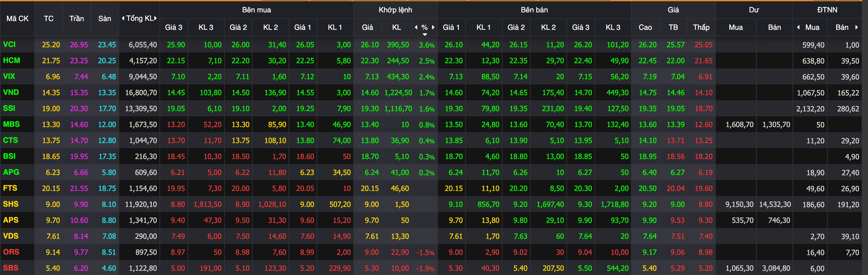868x275 pixels.
Task: Sort by Trần ceiling price header
Action: 77,18
